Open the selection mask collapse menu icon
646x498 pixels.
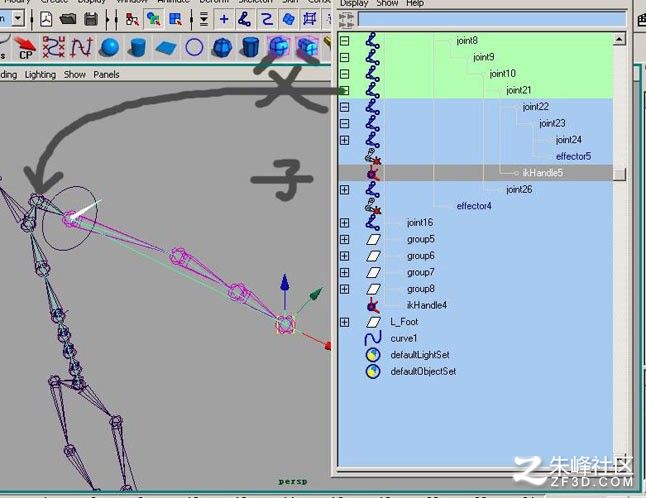pos(204,19)
